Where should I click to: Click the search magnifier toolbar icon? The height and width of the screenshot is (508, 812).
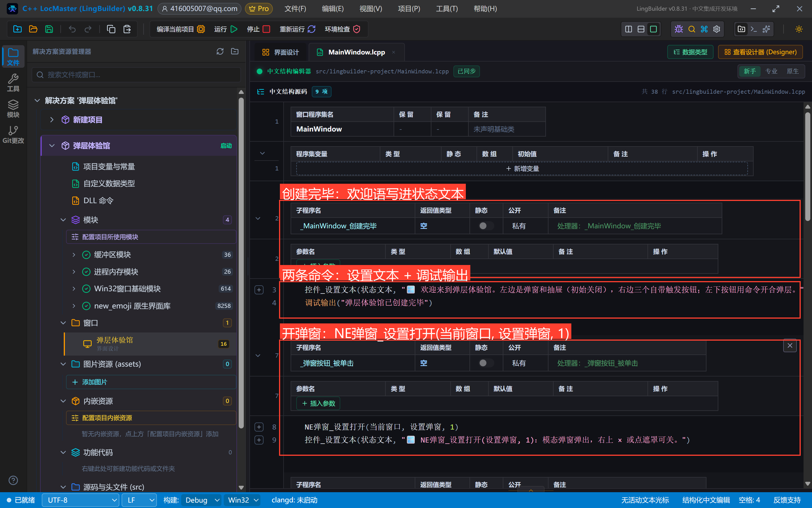tap(692, 29)
